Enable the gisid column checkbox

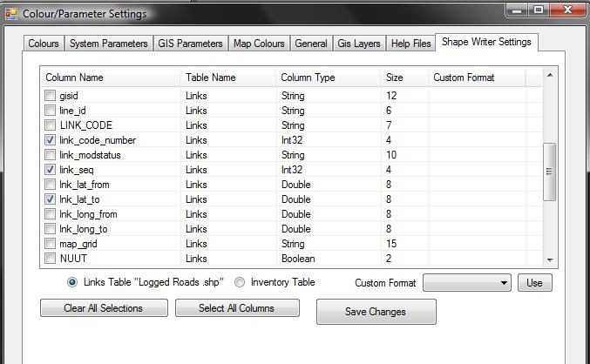tap(51, 96)
